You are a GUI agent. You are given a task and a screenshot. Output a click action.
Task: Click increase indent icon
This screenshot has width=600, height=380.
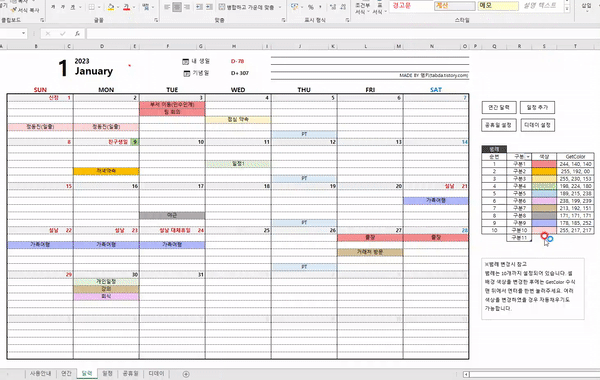pos(209,7)
